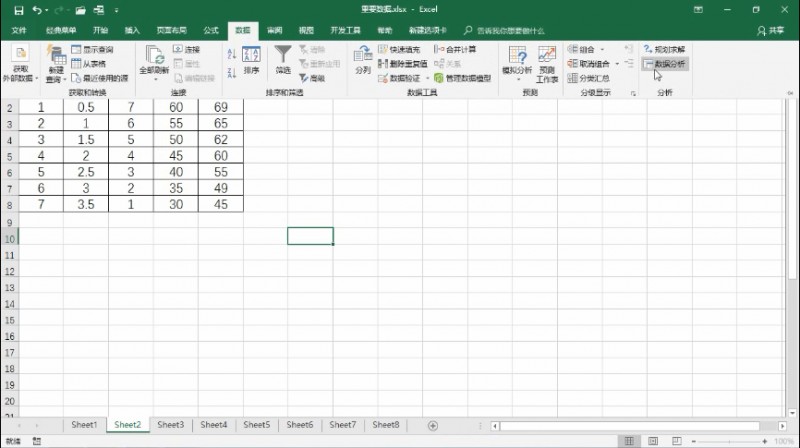Switch to the Home (开始) tab
The height and width of the screenshot is (448, 800).
click(101, 31)
